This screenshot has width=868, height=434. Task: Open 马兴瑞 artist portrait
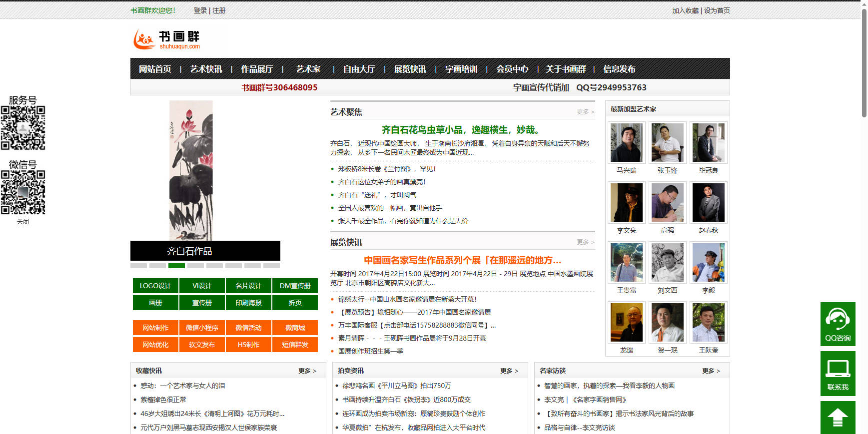click(x=627, y=143)
